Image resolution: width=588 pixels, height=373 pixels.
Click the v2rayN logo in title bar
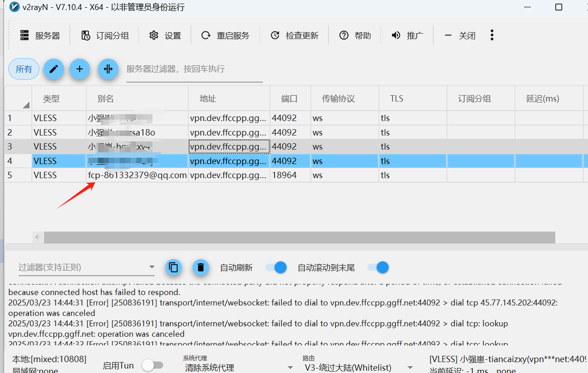click(x=14, y=7)
